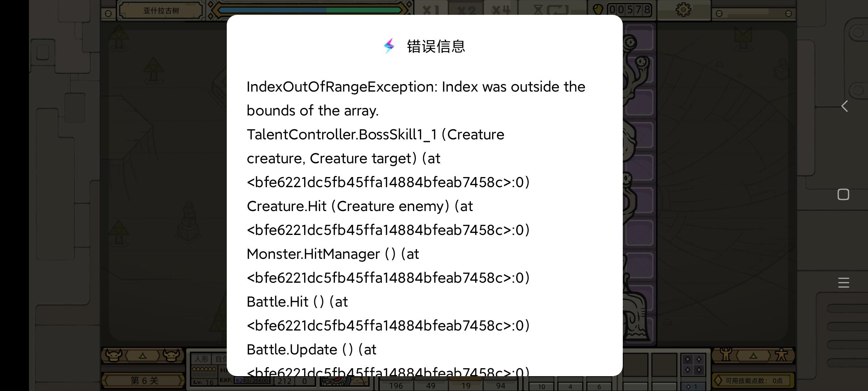Image resolution: width=868 pixels, height=391 pixels.
Task: Tap the left bull-head monster icon
Action: point(114,356)
